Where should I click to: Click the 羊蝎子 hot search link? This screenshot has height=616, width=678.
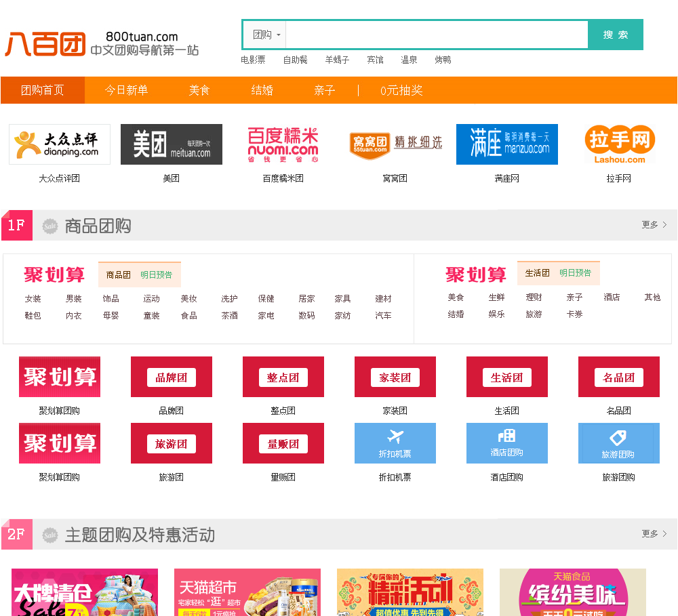337,60
